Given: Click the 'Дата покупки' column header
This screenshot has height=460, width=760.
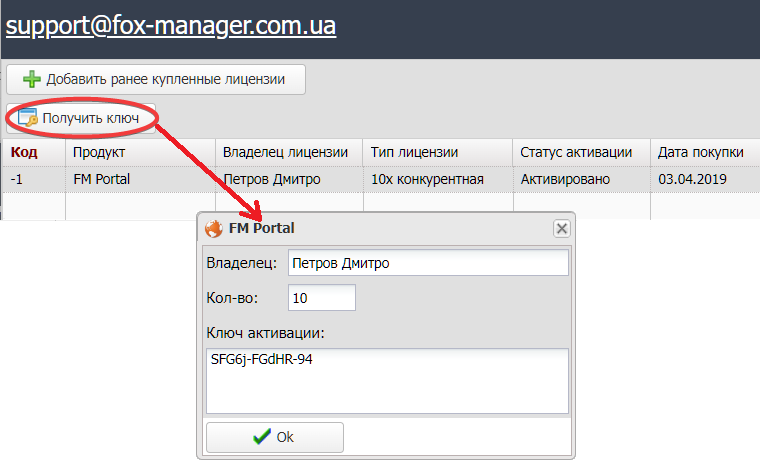Looking at the screenshot, I should [x=705, y=153].
